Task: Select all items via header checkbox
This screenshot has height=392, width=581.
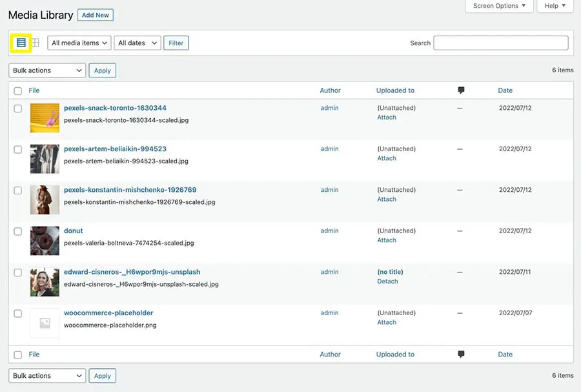Action: (18, 91)
